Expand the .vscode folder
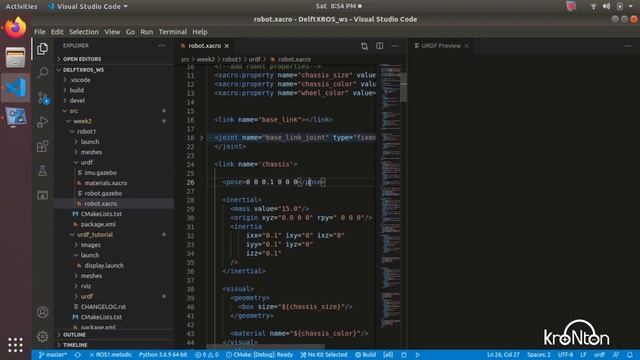Screen dimensions: 640x360 click(114, 80)
